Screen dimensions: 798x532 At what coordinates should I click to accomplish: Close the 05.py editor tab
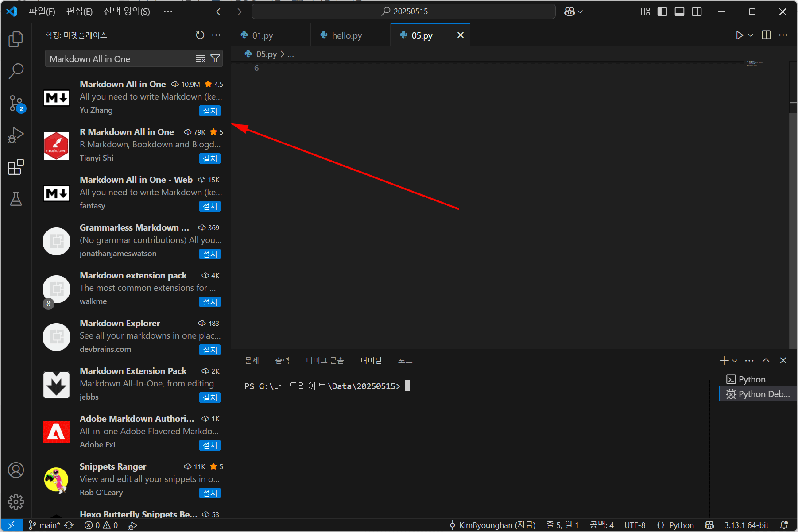(461, 35)
